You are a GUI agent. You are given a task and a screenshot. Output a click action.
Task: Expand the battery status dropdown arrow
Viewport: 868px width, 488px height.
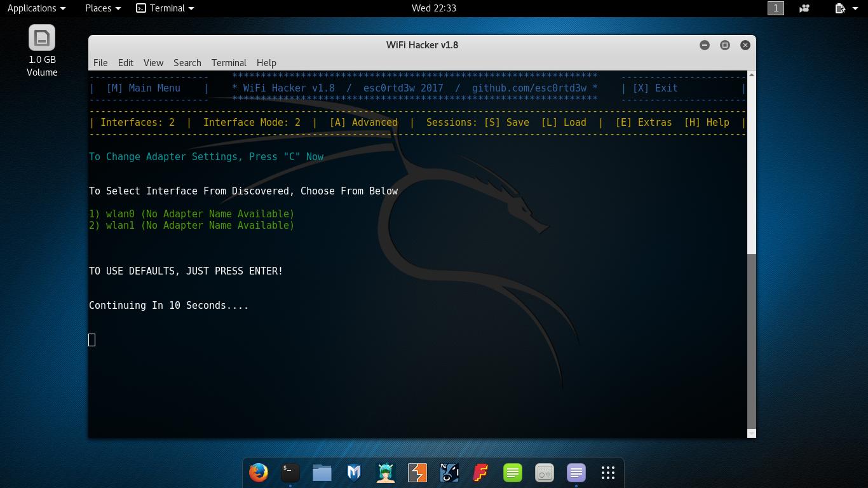tap(855, 8)
